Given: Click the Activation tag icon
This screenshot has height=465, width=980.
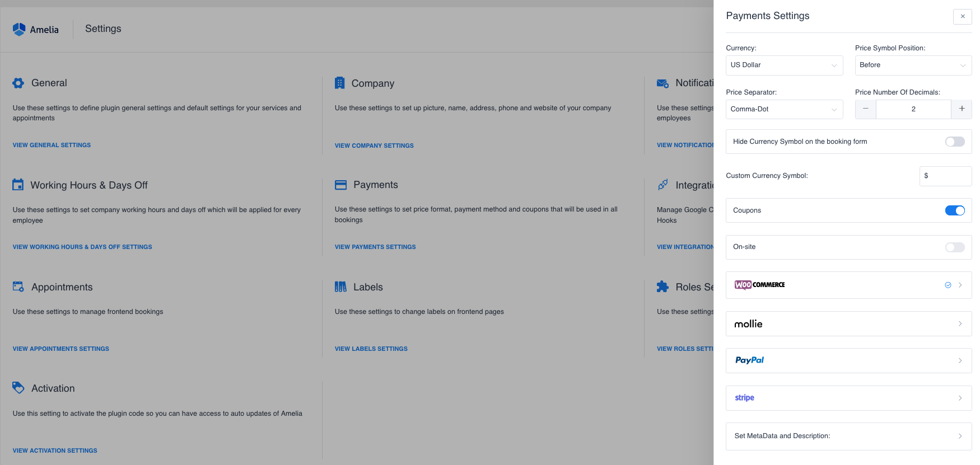Looking at the screenshot, I should tap(18, 388).
